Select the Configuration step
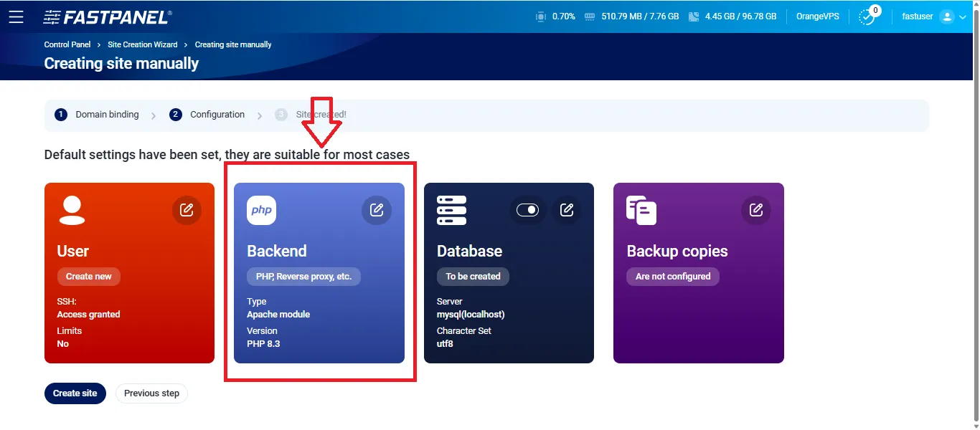Screen dimensions: 980x430 tap(217, 114)
